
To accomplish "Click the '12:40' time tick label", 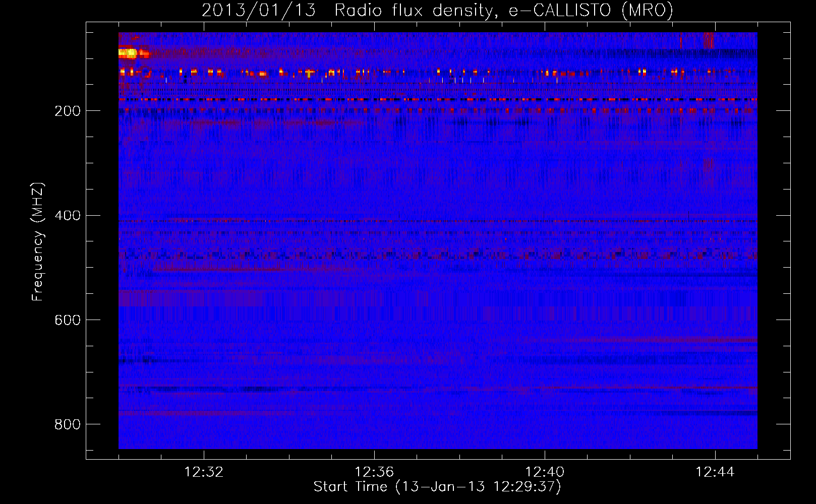I will (545, 472).
